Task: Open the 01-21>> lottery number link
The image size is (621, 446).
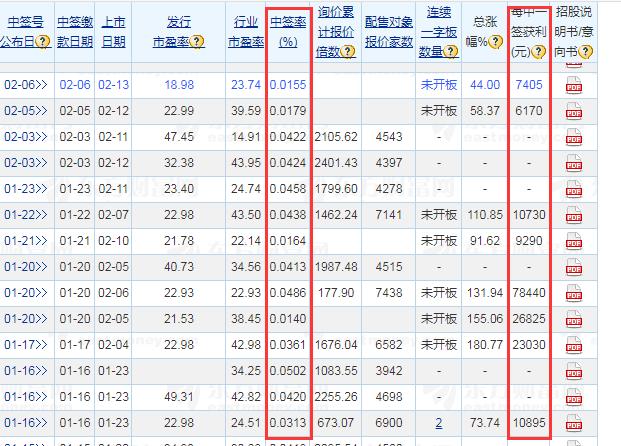Action: [x=26, y=241]
